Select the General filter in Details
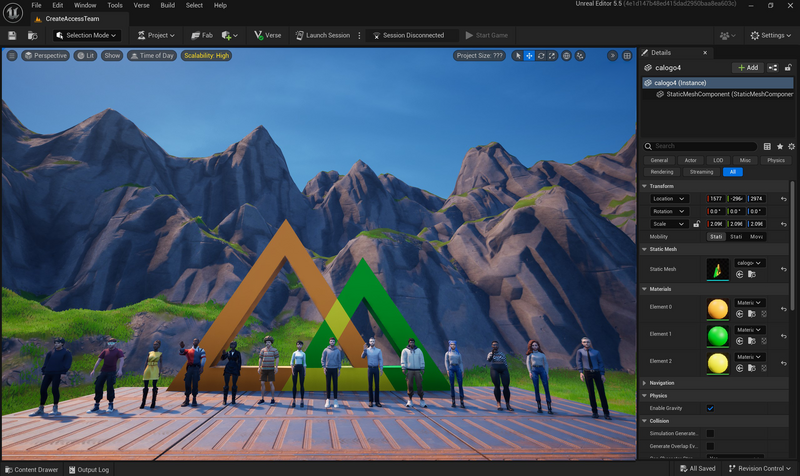Viewport: 800px width, 476px height. tap(659, 160)
